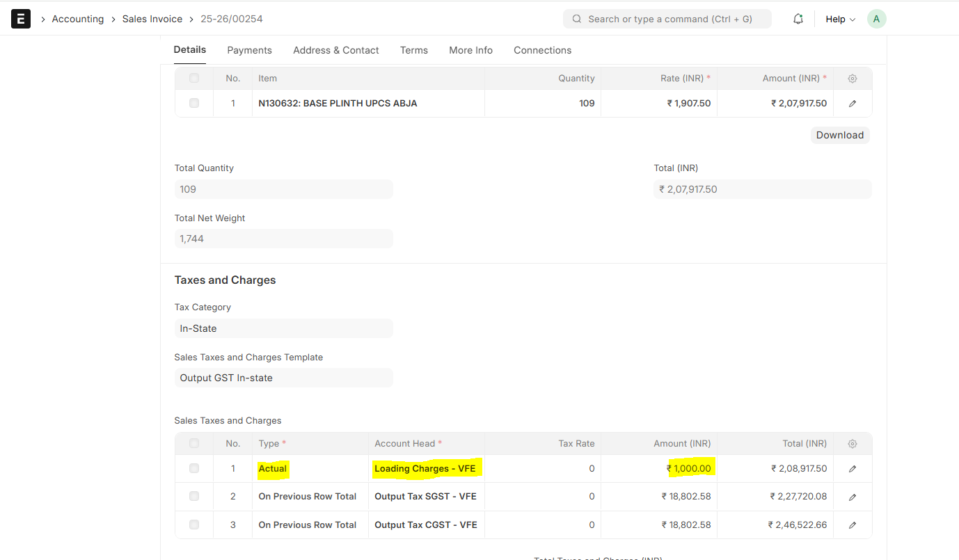Select all rows in the items table

[194, 78]
